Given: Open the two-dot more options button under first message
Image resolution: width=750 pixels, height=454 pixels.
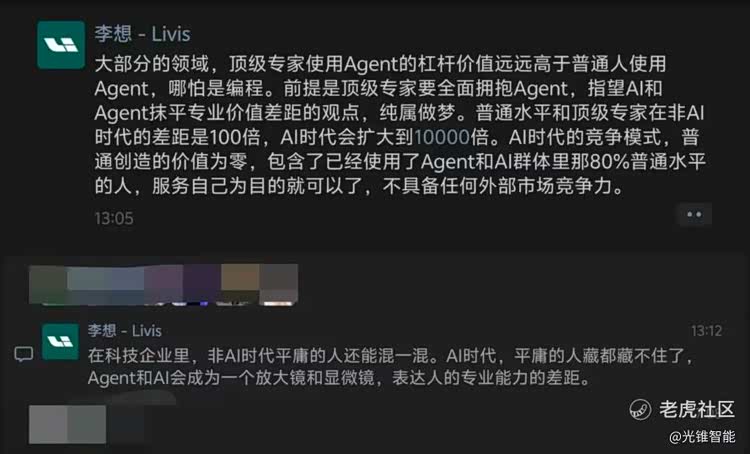Looking at the screenshot, I should tap(694, 214).
